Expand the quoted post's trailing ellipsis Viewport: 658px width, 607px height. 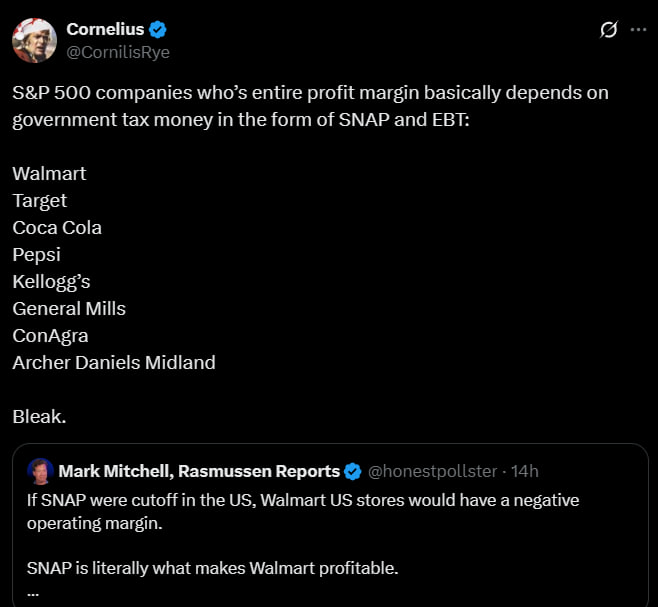(x=33, y=591)
